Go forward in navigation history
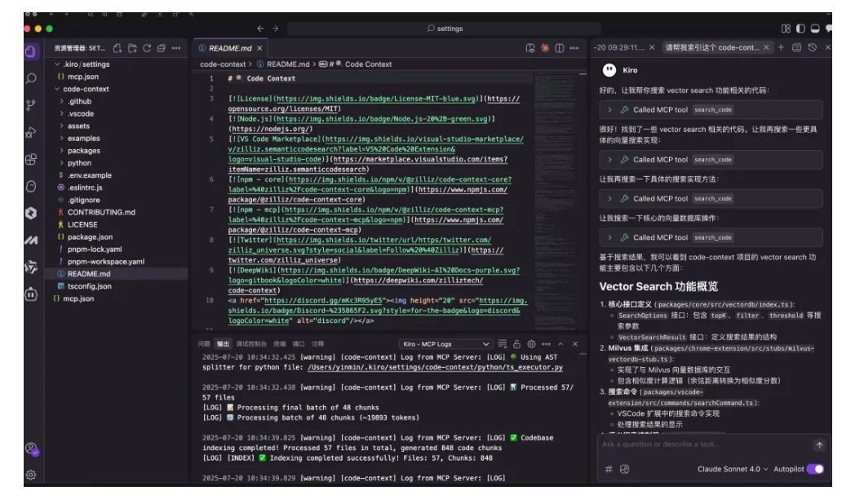The height and width of the screenshot is (504, 864). pos(275,29)
